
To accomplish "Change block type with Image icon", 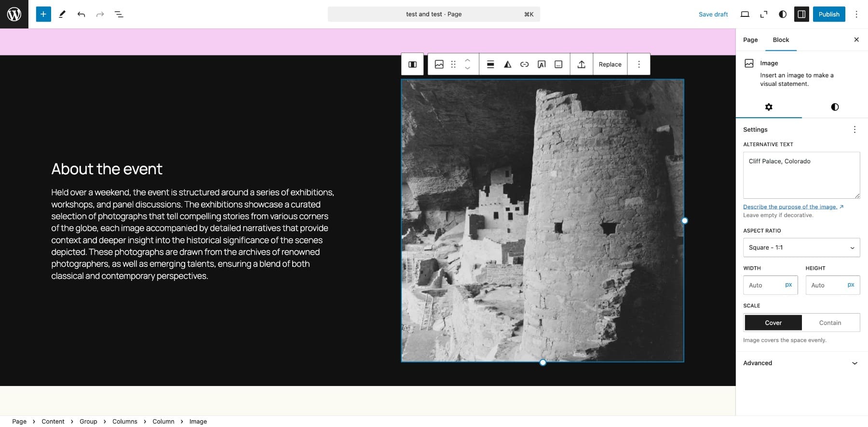I will click(x=439, y=64).
